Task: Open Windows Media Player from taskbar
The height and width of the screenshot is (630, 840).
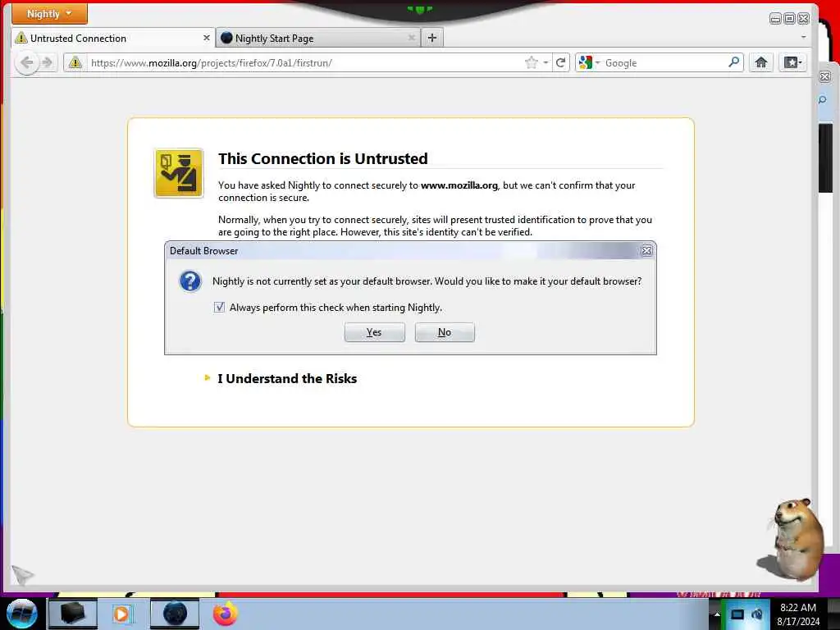Action: [122, 614]
